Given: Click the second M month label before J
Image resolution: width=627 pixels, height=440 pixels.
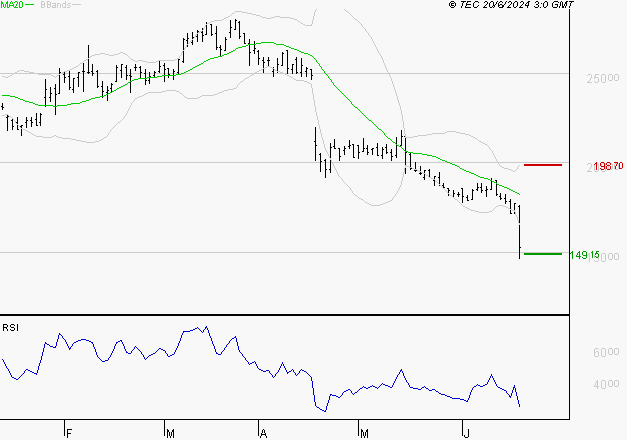Looking at the screenshot, I should pos(364,434).
